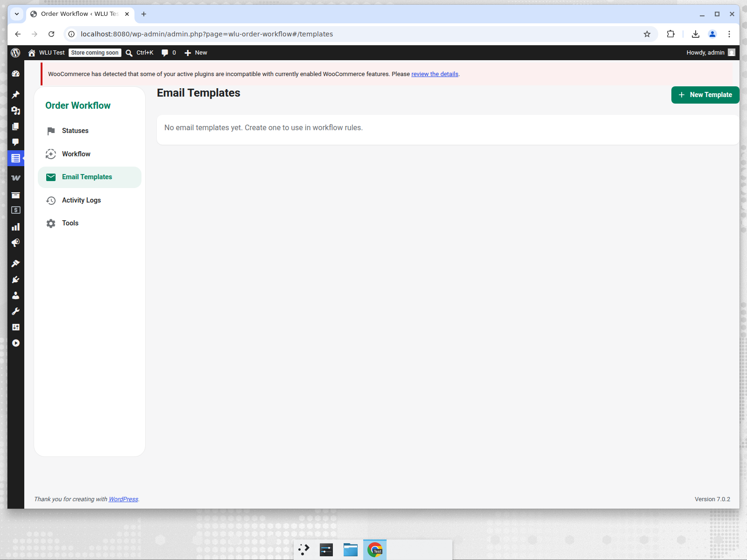Open the Plugins plug icon

pos(15,280)
